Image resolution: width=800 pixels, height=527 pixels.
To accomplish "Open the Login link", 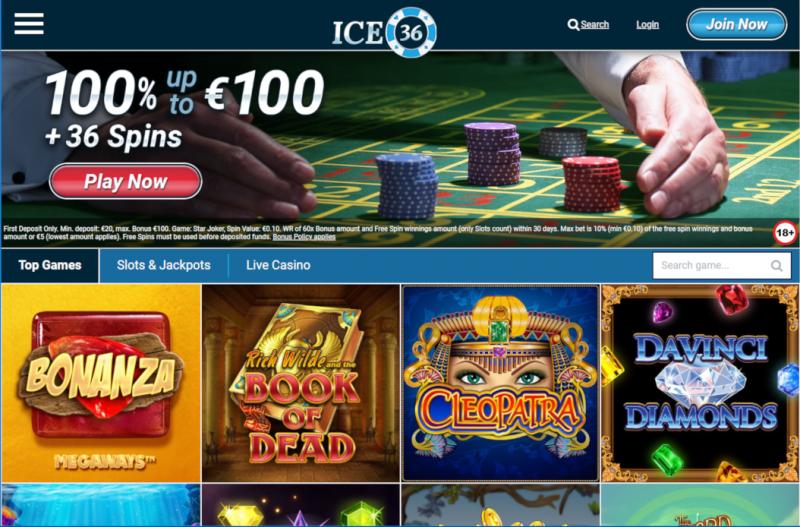I will coord(647,24).
